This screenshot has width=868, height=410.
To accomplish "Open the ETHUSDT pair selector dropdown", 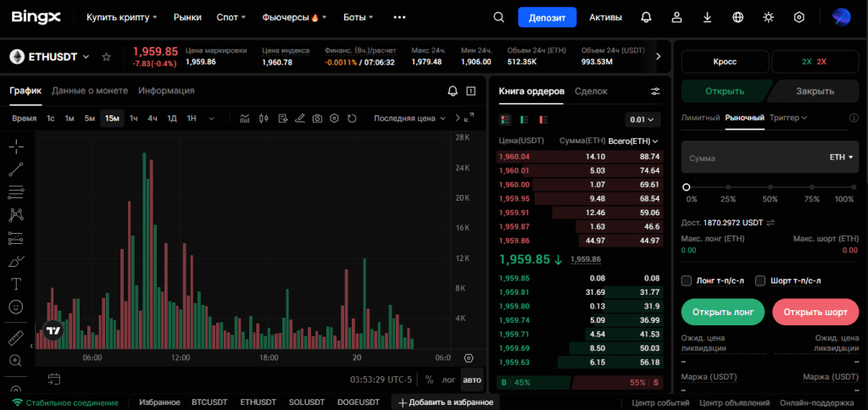I will coord(50,57).
